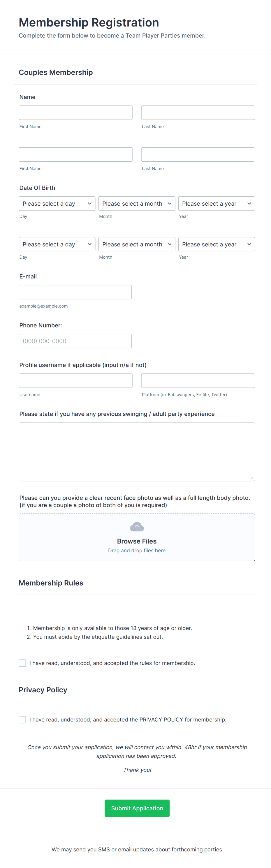Check the membership rules acceptance checkbox

point(22,663)
